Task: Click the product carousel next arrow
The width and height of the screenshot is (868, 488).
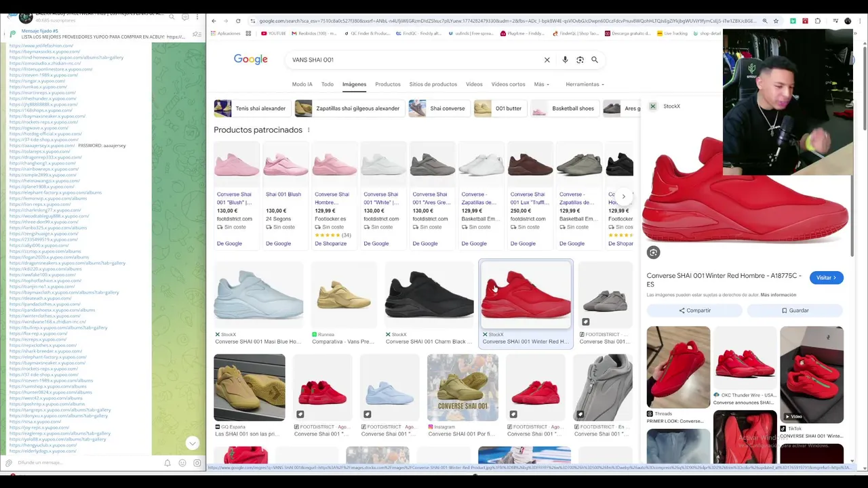Action: pyautogui.click(x=624, y=197)
